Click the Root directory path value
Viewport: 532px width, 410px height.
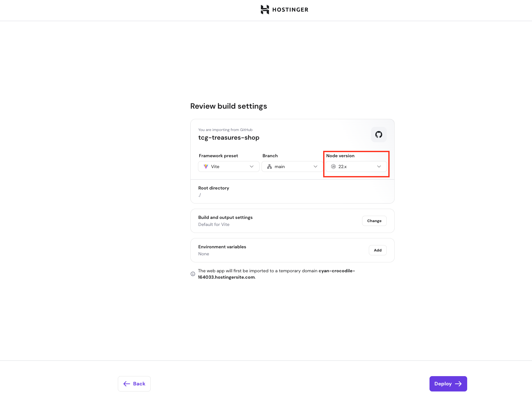(x=200, y=195)
